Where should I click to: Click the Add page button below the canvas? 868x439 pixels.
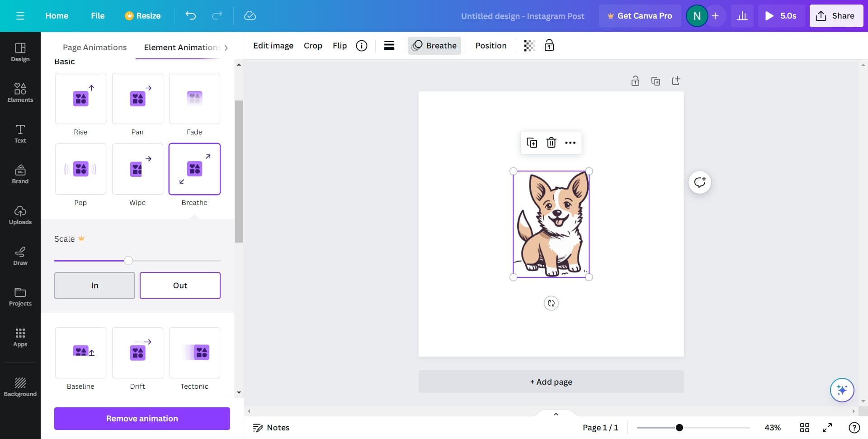pos(551,382)
